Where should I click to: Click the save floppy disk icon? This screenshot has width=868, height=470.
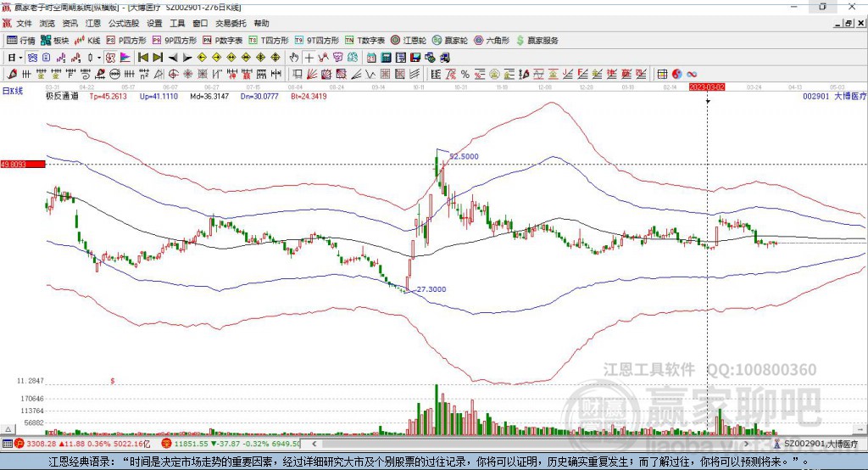(x=415, y=58)
